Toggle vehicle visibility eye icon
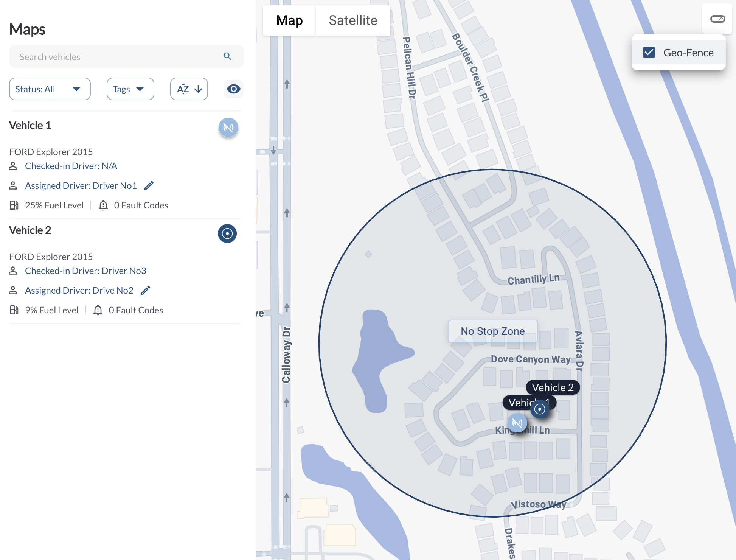736x560 pixels. coord(233,89)
